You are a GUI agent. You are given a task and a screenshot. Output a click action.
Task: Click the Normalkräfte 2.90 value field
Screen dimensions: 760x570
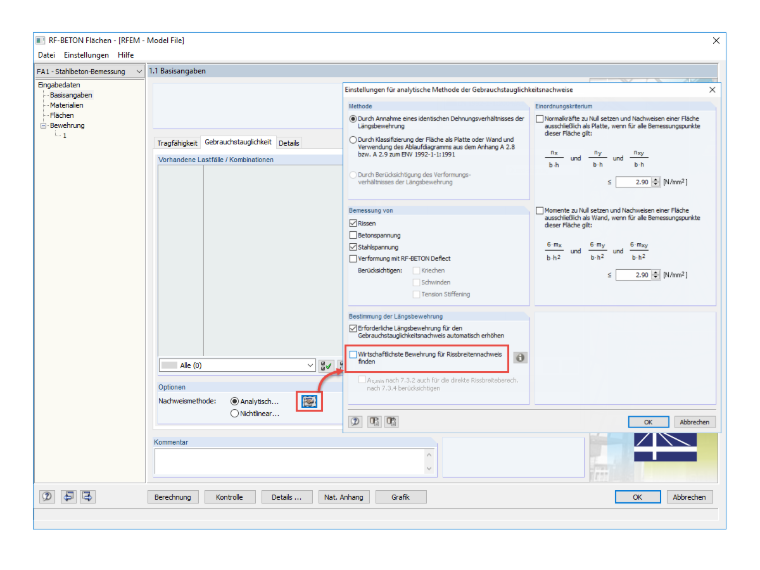(634, 182)
